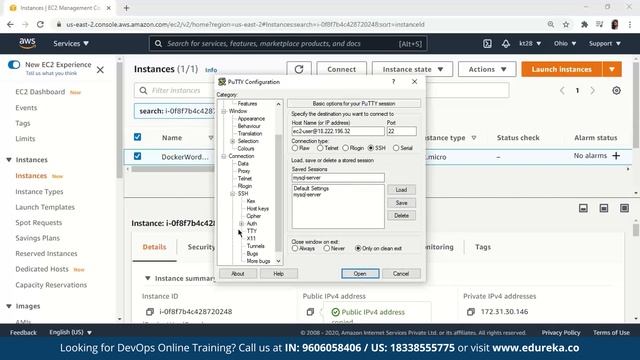The height and width of the screenshot is (360, 640).
Task: Click the browser back arrow
Action: tap(10, 24)
